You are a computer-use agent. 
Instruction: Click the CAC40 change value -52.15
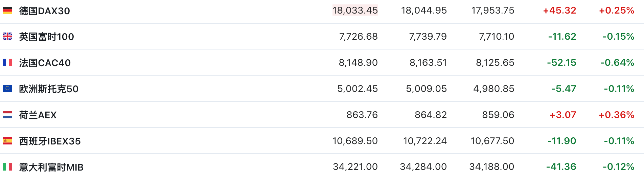(x=561, y=63)
